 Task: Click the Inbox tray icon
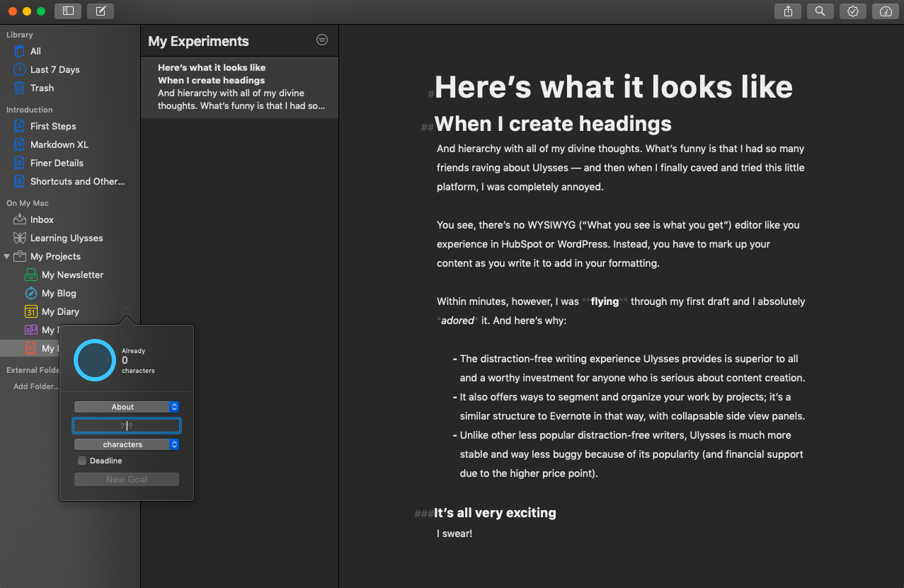click(x=19, y=219)
